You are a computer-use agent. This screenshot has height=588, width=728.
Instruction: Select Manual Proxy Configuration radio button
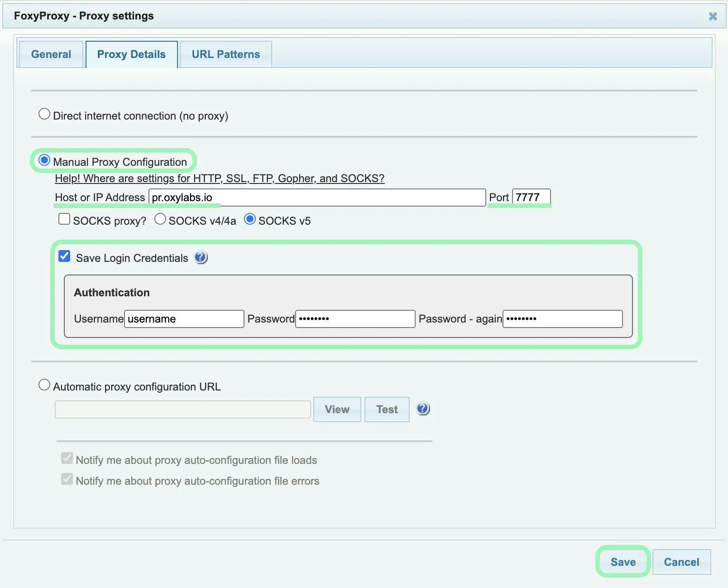(44, 160)
